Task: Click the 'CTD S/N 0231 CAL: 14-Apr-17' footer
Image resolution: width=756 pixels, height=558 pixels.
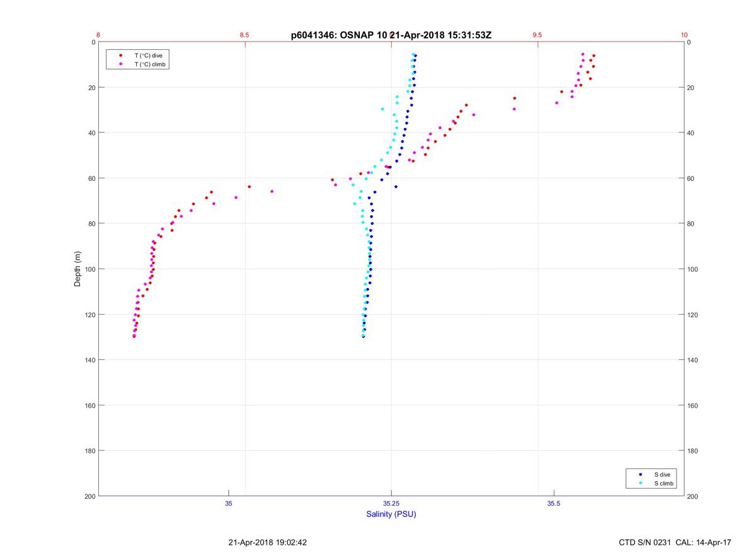Action: pos(675,542)
